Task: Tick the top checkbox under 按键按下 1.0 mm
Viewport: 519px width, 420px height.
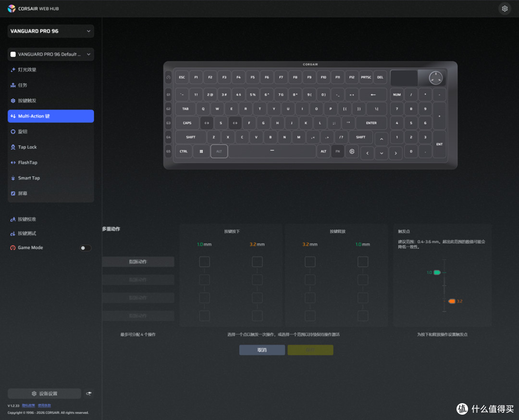Action: tap(204, 262)
